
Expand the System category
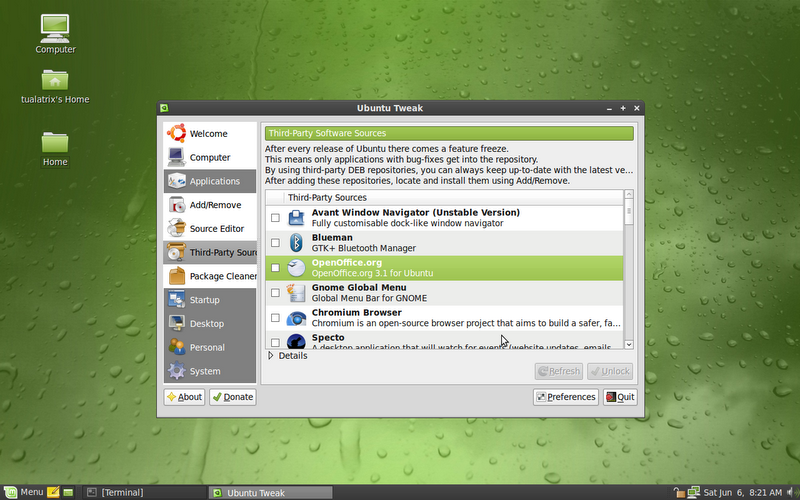click(210, 371)
